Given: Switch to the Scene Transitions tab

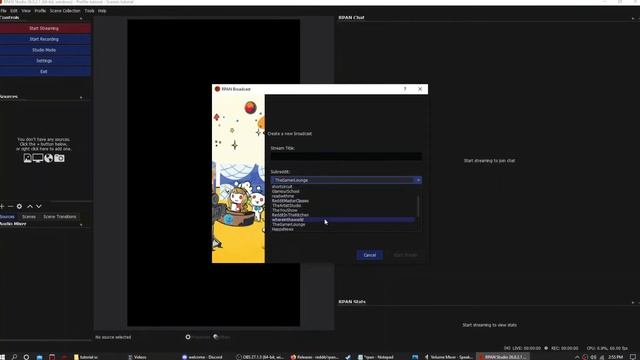Looking at the screenshot, I should pyautogui.click(x=60, y=217).
